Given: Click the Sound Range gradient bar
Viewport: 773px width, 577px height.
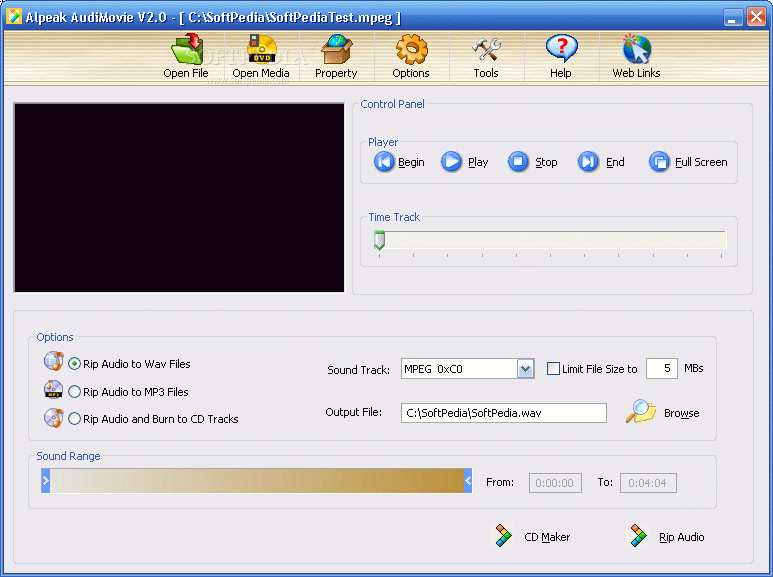Looking at the screenshot, I should (x=256, y=481).
